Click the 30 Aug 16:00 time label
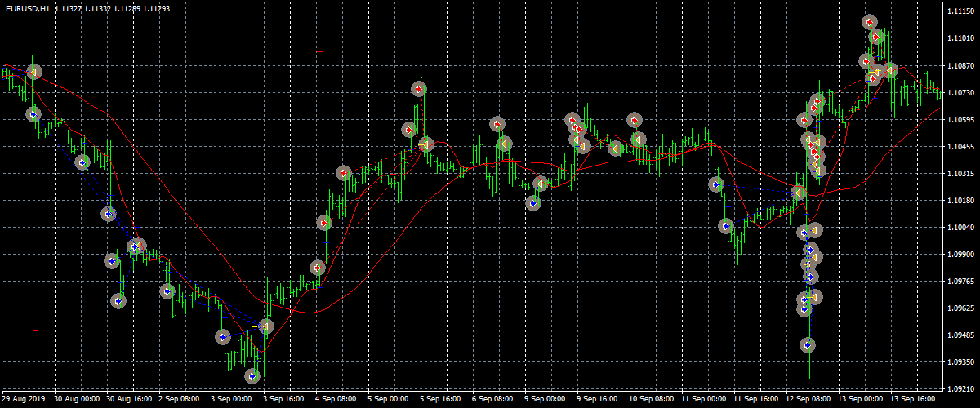The image size is (980, 408). coord(130,400)
